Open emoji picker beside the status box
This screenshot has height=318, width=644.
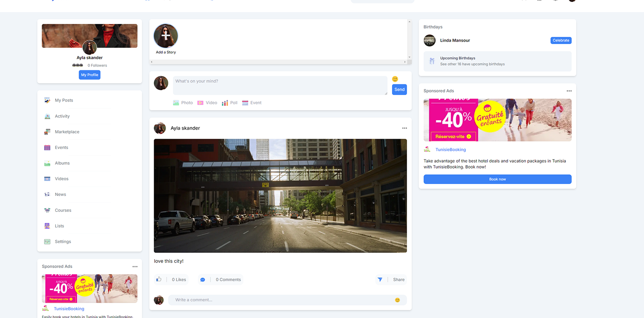point(395,79)
